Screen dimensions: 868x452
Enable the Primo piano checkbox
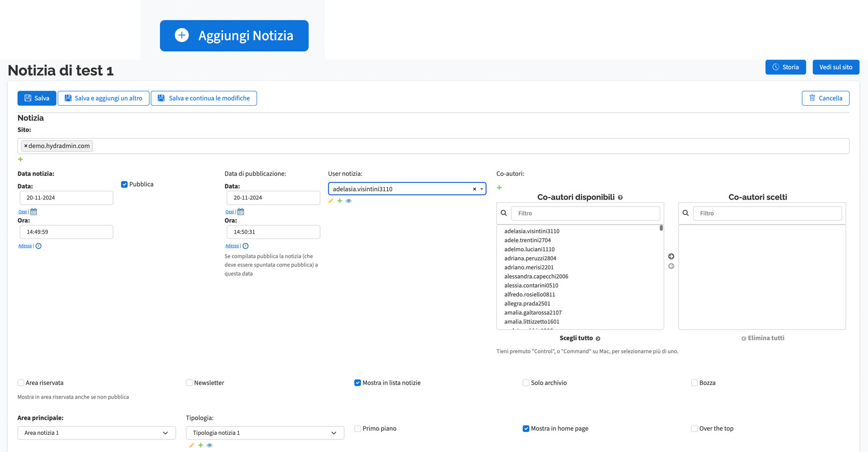coord(357,429)
